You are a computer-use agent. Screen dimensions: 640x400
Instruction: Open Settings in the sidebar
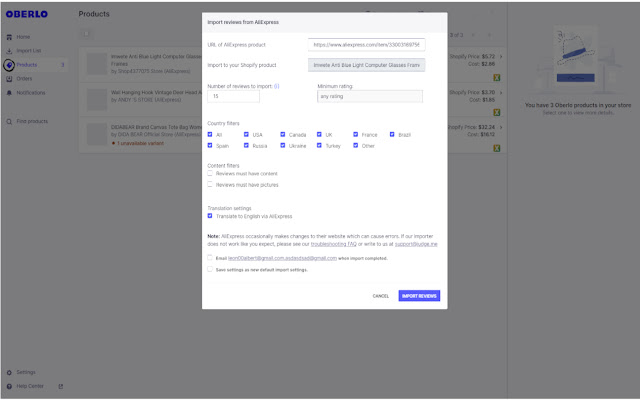pos(26,373)
